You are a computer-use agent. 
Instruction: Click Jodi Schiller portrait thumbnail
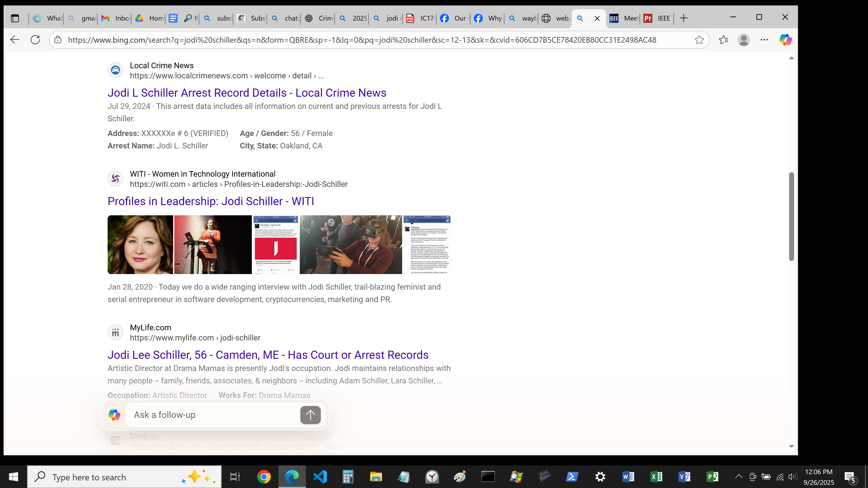point(140,244)
